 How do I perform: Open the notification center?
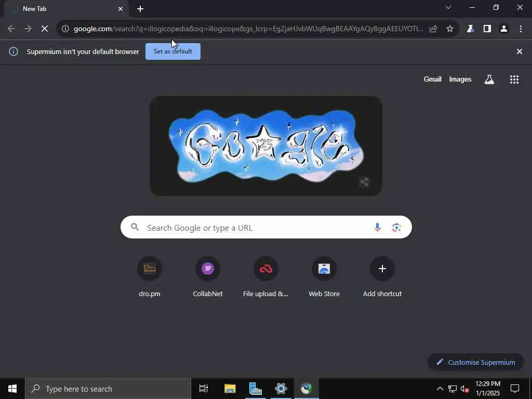coord(515,389)
